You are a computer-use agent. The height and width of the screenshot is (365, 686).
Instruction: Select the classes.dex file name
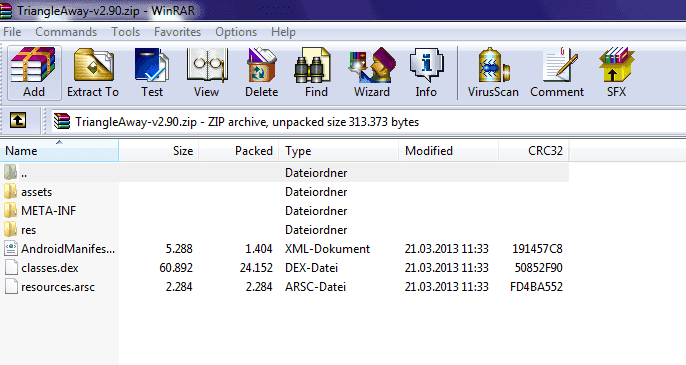pyautogui.click(x=50, y=268)
